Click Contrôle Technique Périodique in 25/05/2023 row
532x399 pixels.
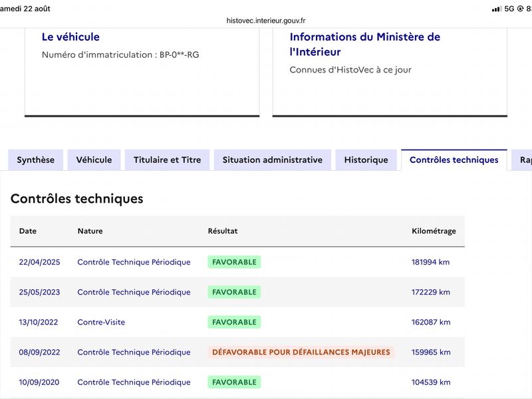[x=134, y=292]
